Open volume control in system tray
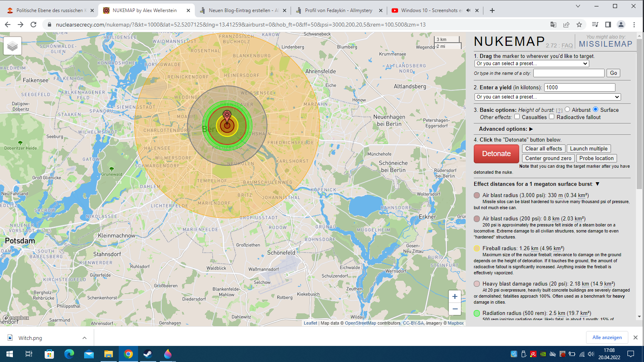644x362 pixels. 591,354
